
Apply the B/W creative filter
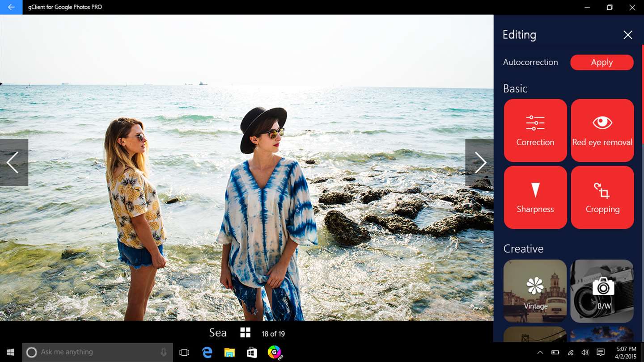602,291
